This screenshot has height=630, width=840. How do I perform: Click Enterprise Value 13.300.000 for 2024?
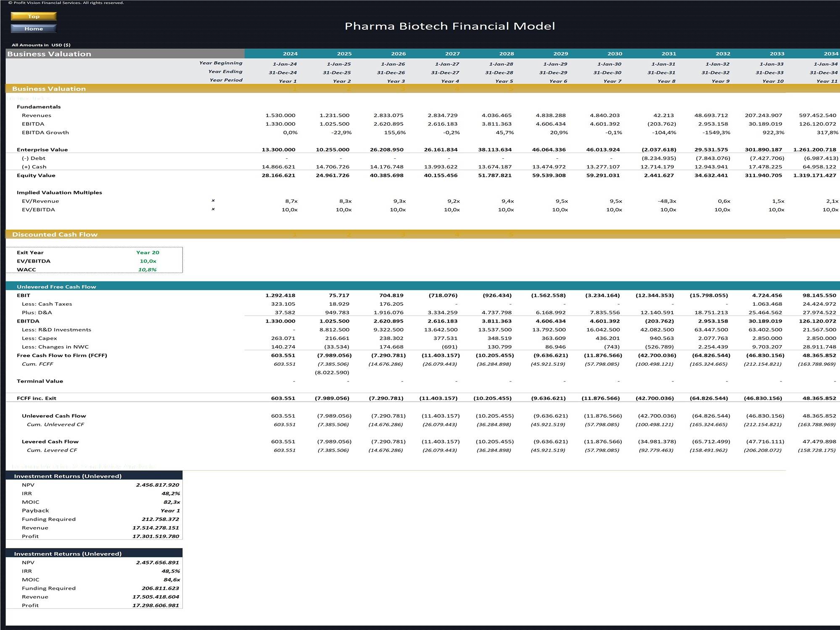point(278,150)
